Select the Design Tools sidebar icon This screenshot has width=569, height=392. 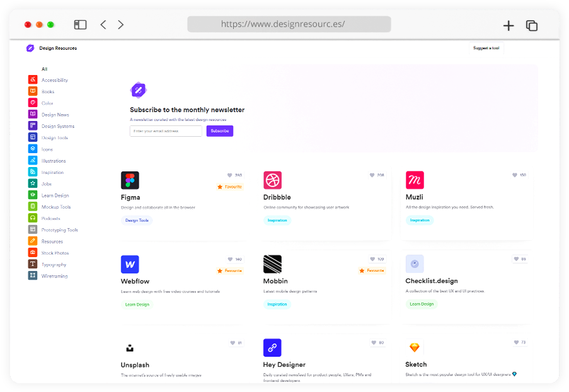(33, 137)
